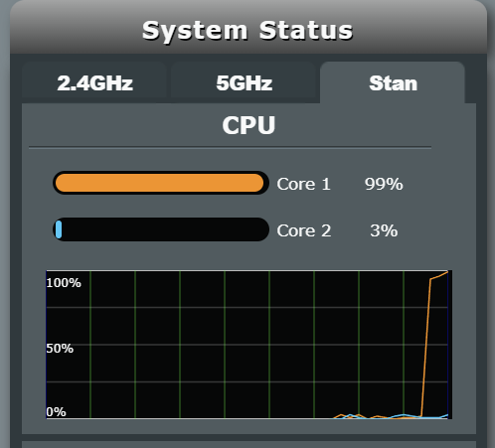The width and height of the screenshot is (495, 448).
Task: Click the Core 2 usage bar
Action: (x=161, y=229)
